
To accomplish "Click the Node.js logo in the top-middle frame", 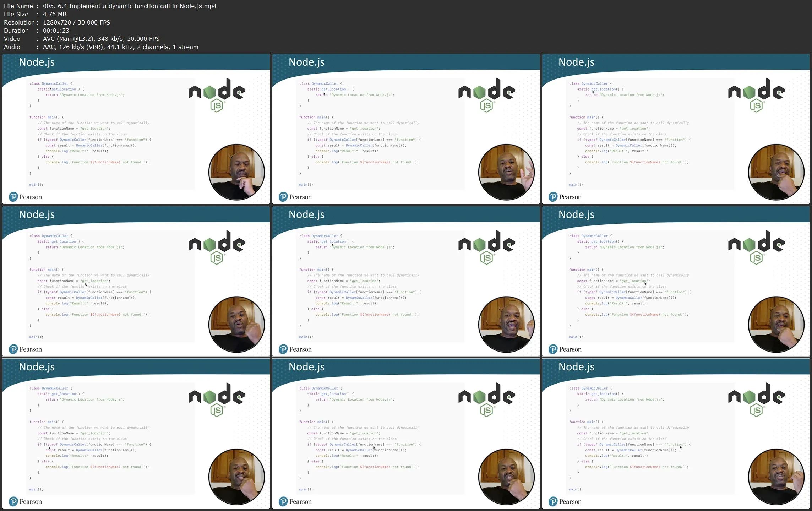I will click(487, 95).
